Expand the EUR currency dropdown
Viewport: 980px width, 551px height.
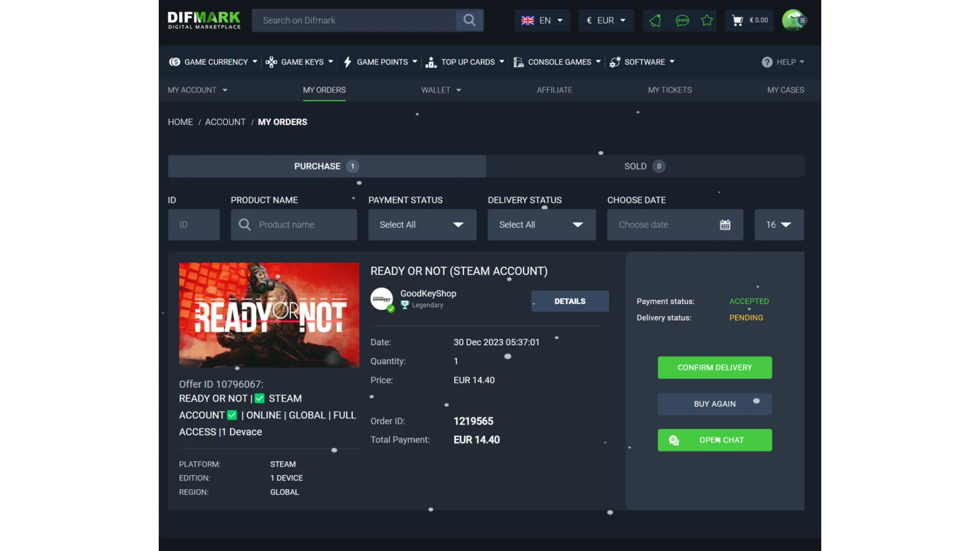606,20
